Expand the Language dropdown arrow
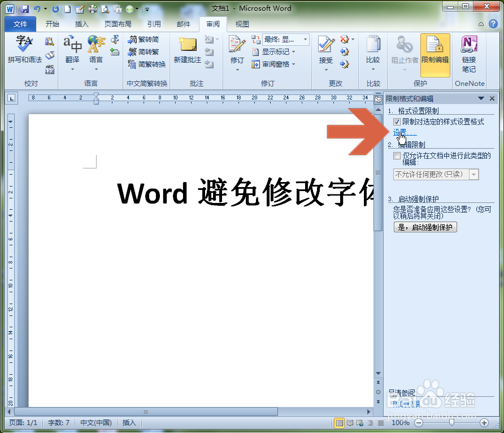Viewport: 504px width, 433px height. point(96,70)
